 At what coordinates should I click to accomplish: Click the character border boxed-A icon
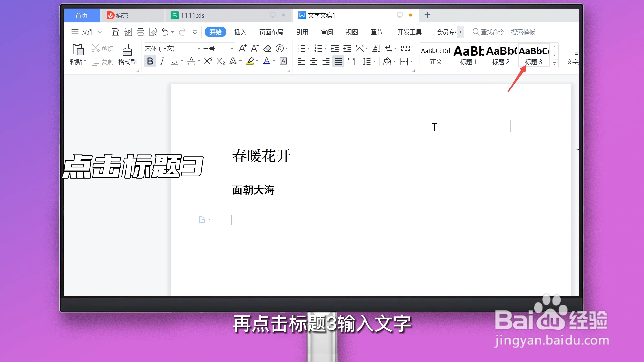pyautogui.click(x=283, y=61)
